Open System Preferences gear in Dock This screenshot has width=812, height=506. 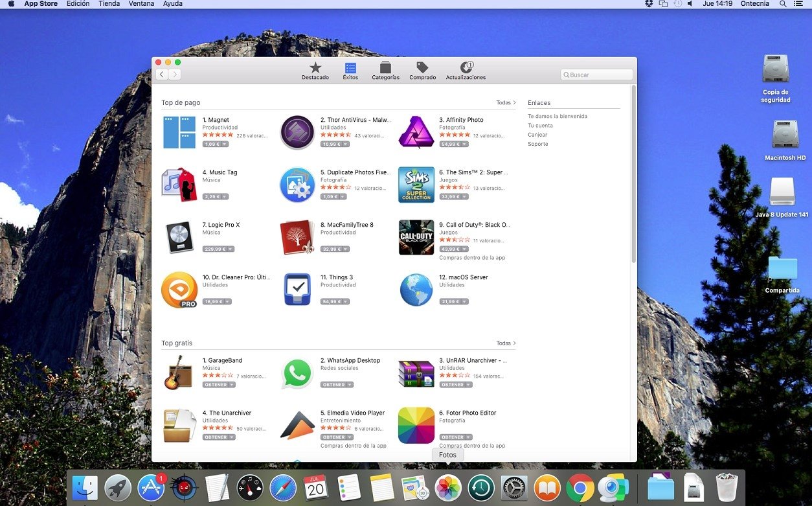pyautogui.click(x=514, y=487)
